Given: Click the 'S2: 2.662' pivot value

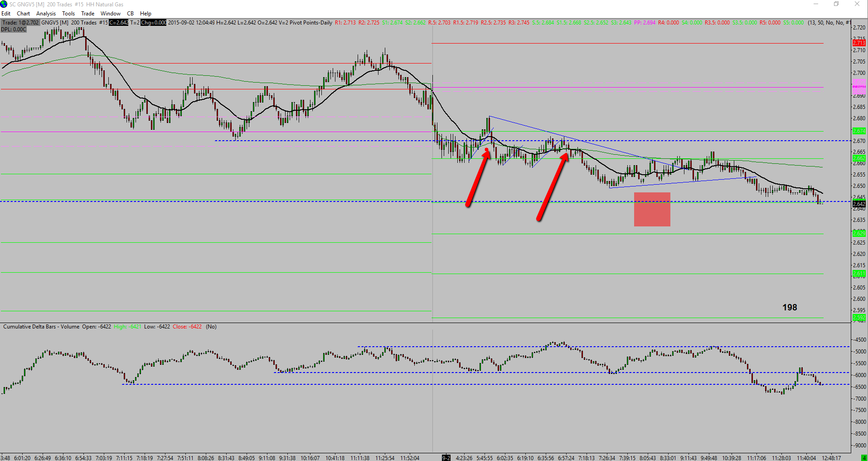Looking at the screenshot, I should [x=415, y=23].
